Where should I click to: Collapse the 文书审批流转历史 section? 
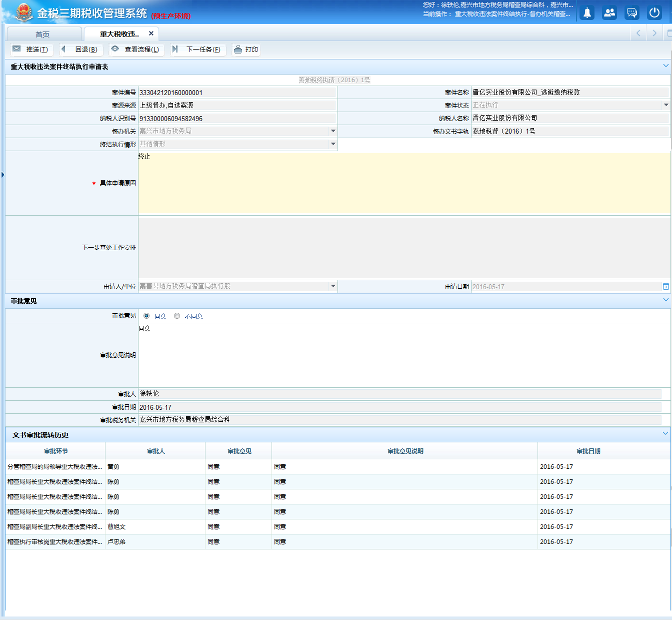pos(665,434)
